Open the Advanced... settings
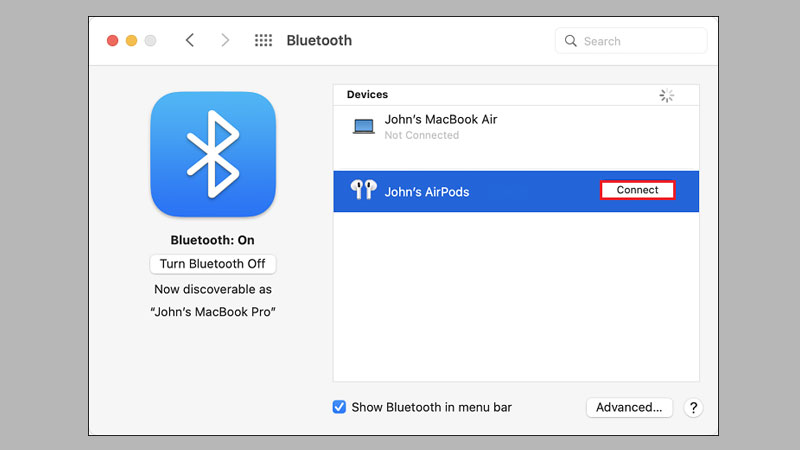The width and height of the screenshot is (800, 450). (629, 408)
